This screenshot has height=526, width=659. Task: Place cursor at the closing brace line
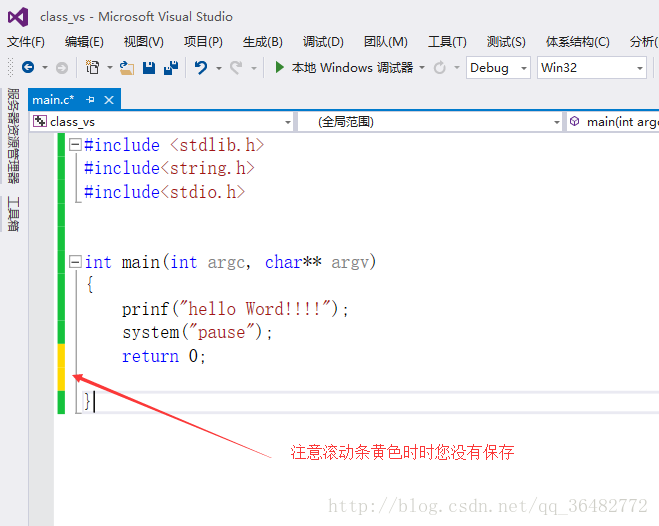pos(87,402)
